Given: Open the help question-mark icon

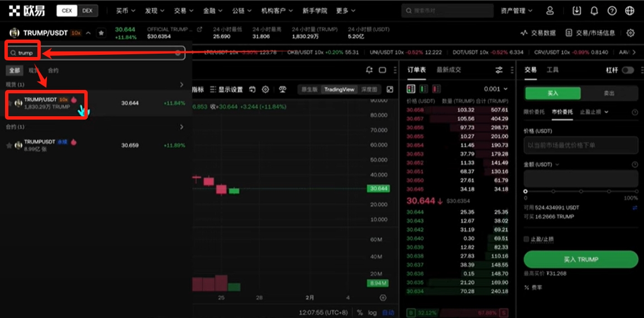Looking at the screenshot, I should click(x=612, y=11).
